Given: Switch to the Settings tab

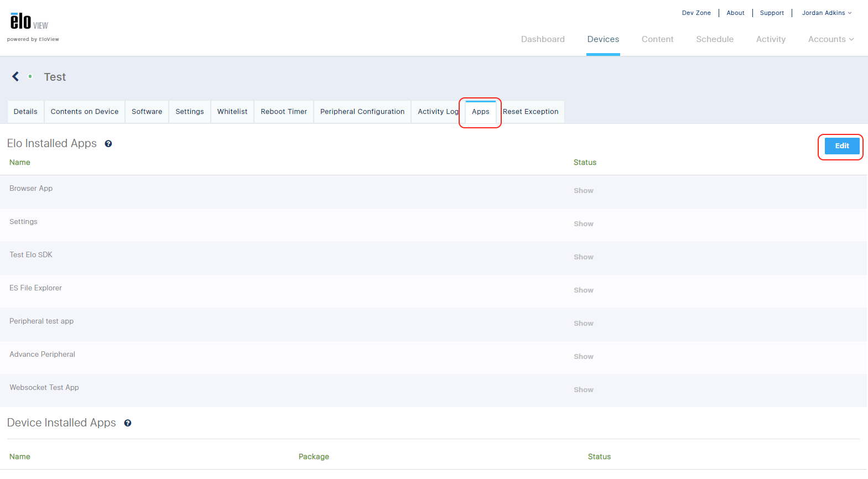Looking at the screenshot, I should 190,112.
